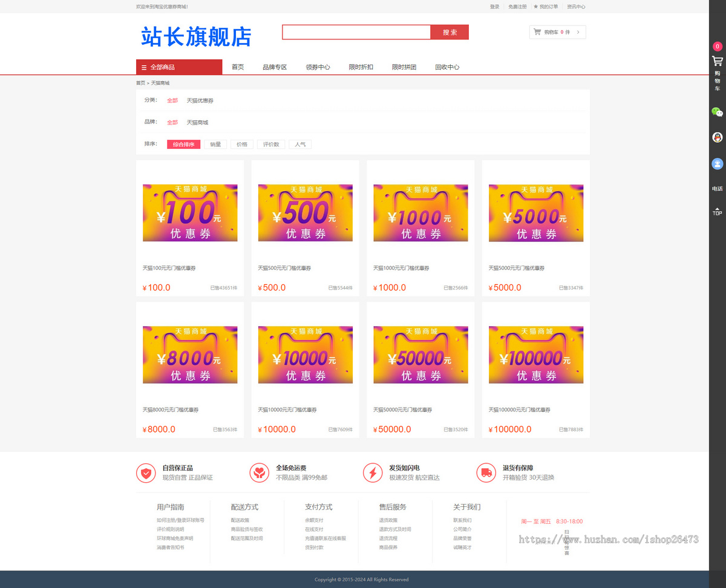
Task: Click the sidebar cart count badge 0
Action: tap(718, 46)
